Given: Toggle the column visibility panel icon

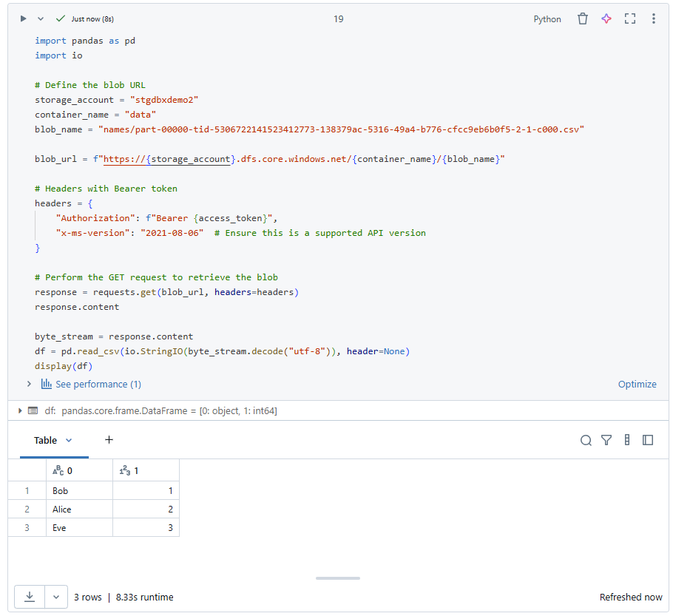Looking at the screenshot, I should coord(647,440).
